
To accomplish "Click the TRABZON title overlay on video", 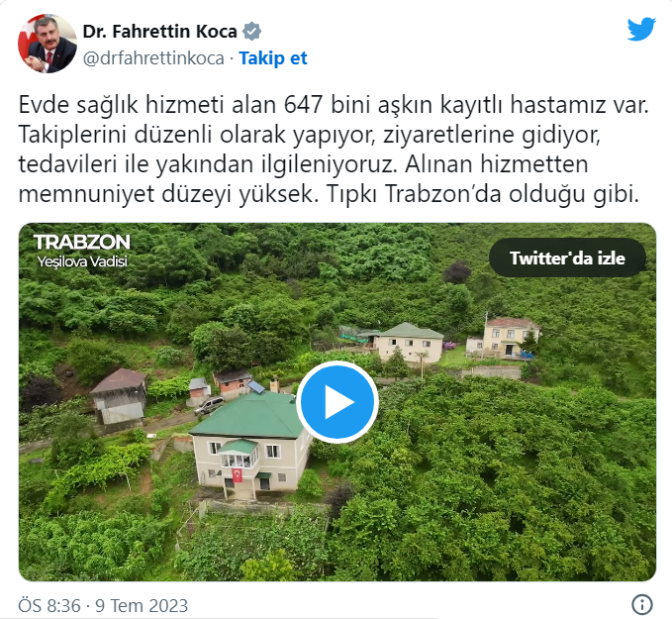I will click(81, 243).
